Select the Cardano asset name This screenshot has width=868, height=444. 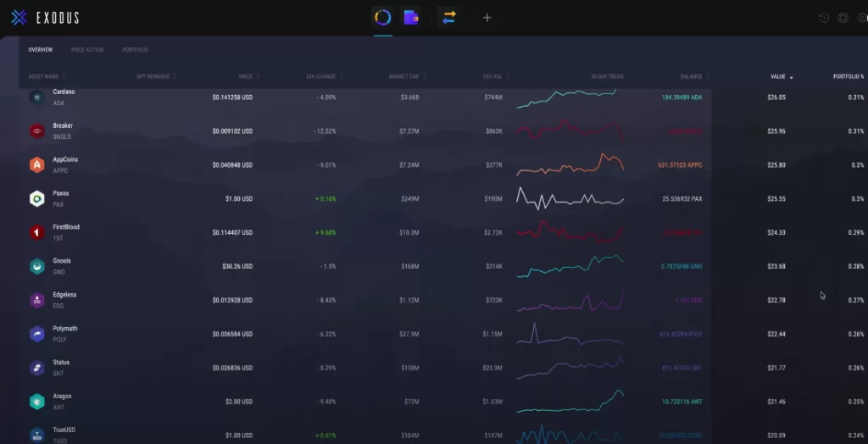pyautogui.click(x=64, y=92)
